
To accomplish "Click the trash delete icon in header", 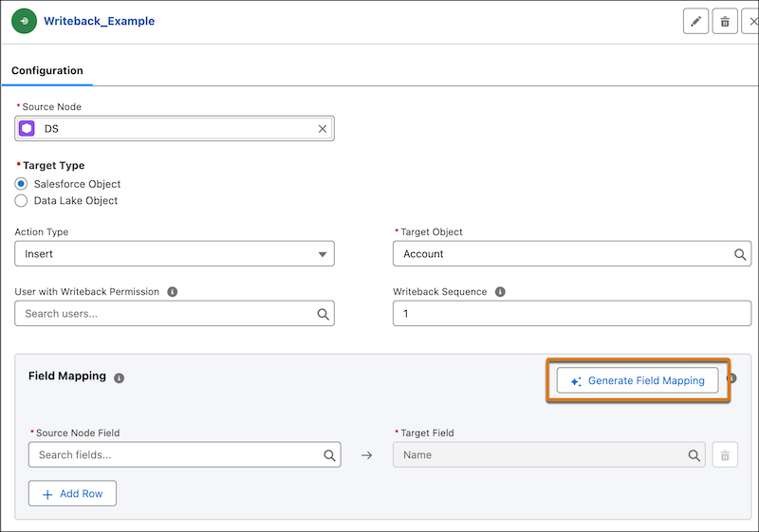I will [x=725, y=21].
